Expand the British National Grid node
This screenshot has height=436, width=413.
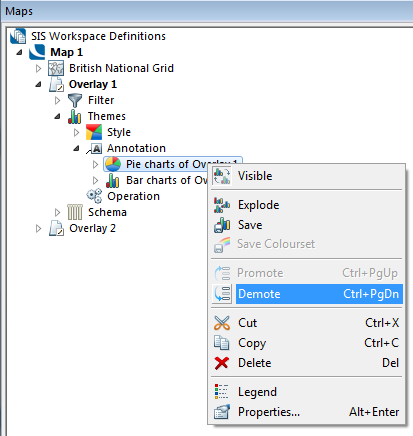tap(38, 68)
